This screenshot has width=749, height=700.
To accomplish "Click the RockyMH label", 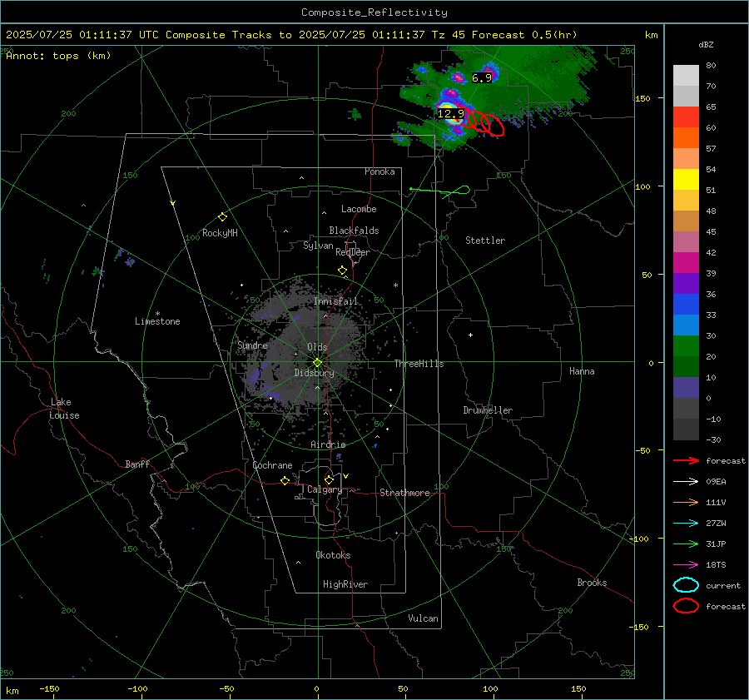I will click(220, 233).
